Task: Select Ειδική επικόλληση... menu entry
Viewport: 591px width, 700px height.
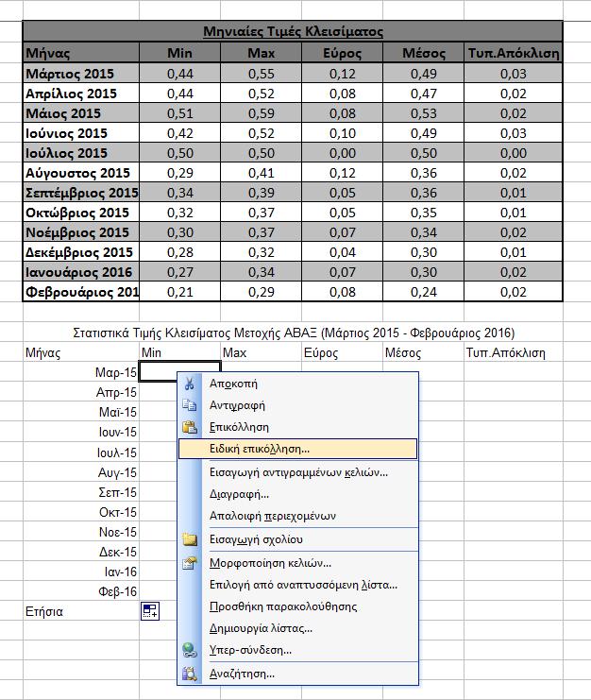Action: click(297, 449)
